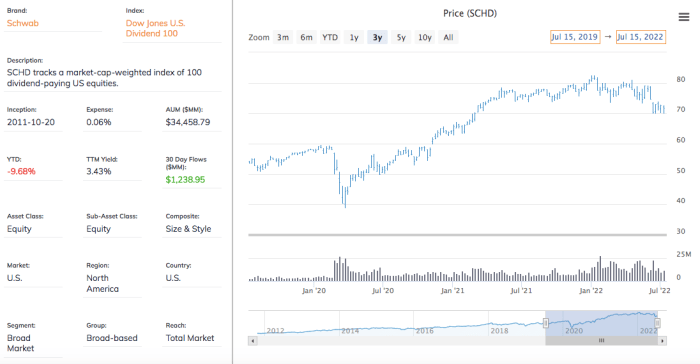This screenshot has height=364, width=700.
Task: Click the navigator left scroll arrow
Action: tap(253, 341)
